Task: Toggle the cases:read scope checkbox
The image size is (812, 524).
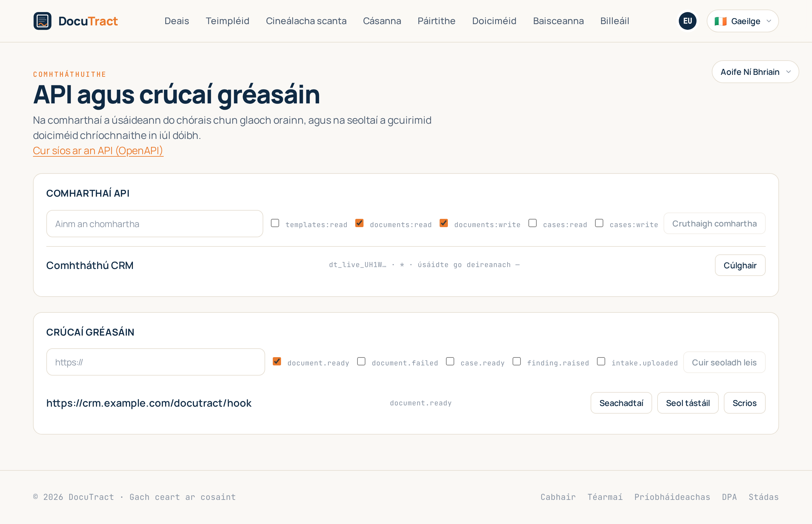Action: click(532, 223)
